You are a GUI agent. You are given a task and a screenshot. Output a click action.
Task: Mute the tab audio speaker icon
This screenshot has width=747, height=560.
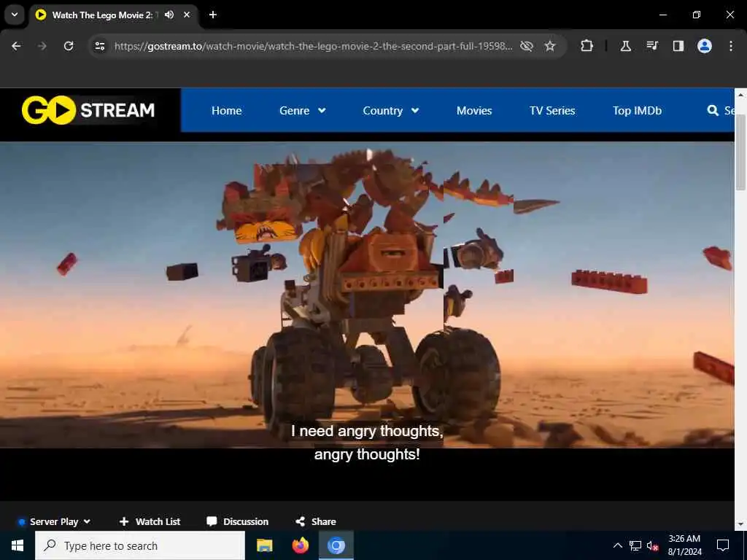(169, 15)
